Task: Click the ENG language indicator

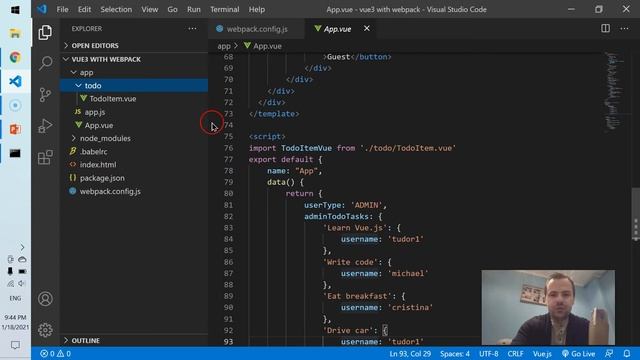Action: click(x=15, y=298)
